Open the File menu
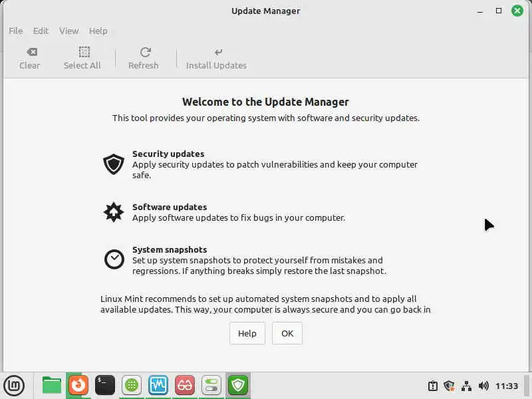The height and width of the screenshot is (399, 532). [15, 31]
